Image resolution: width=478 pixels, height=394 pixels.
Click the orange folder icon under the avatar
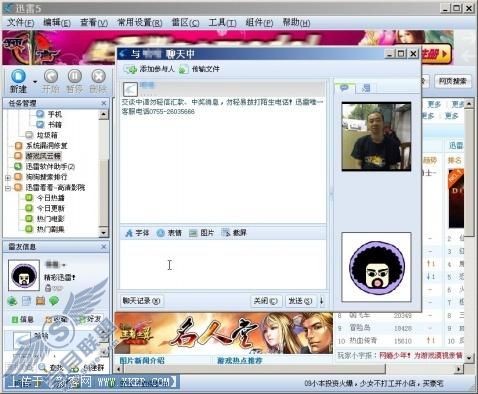click(40, 301)
